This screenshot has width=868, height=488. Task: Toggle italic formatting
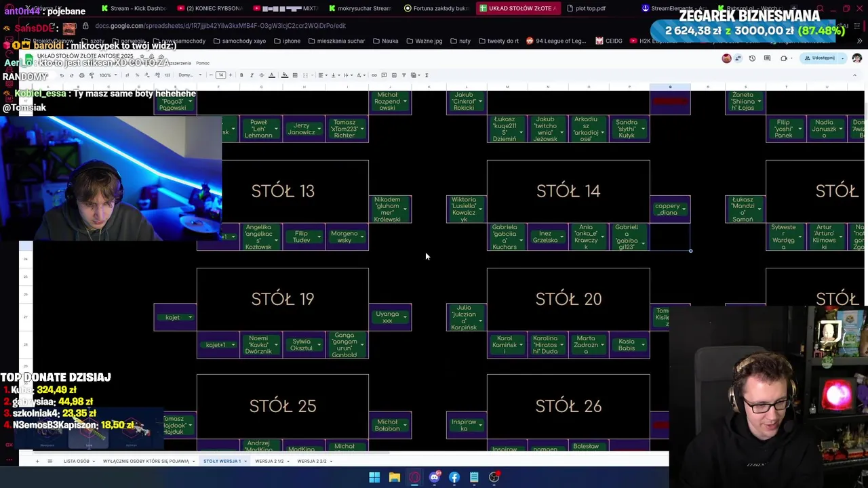(x=252, y=75)
